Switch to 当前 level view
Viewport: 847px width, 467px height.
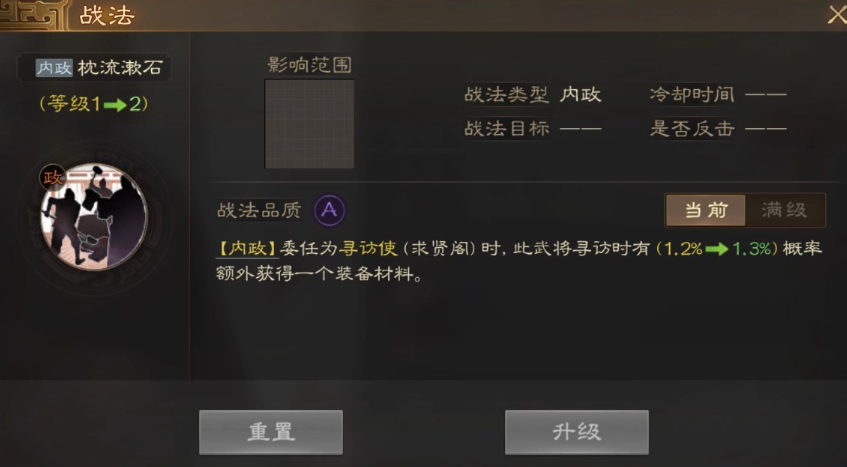706,210
